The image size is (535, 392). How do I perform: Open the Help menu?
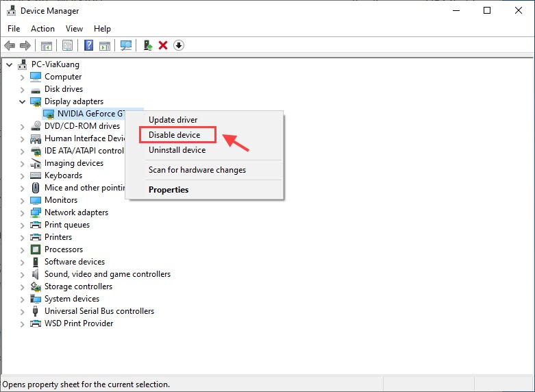click(x=102, y=29)
